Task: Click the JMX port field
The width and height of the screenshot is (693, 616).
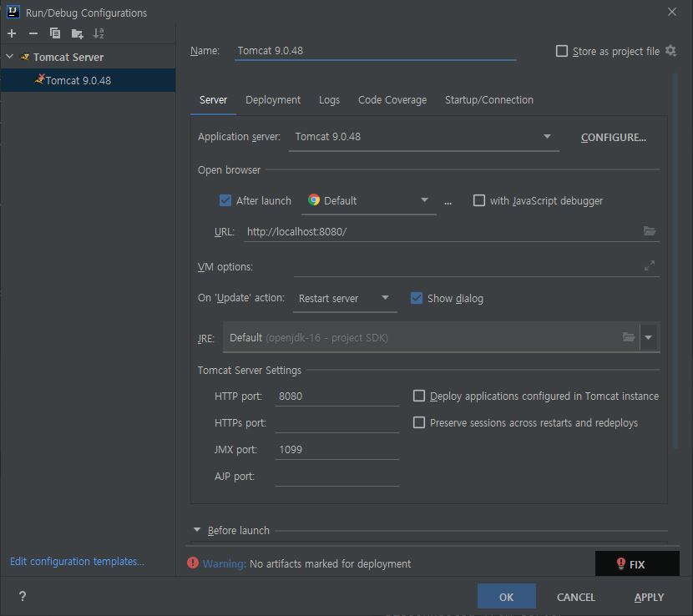Action: coord(336,449)
